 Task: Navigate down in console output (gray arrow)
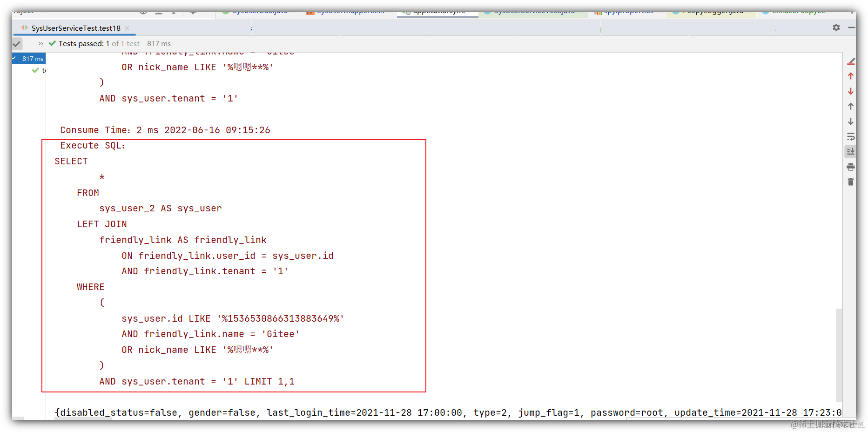[x=851, y=121]
